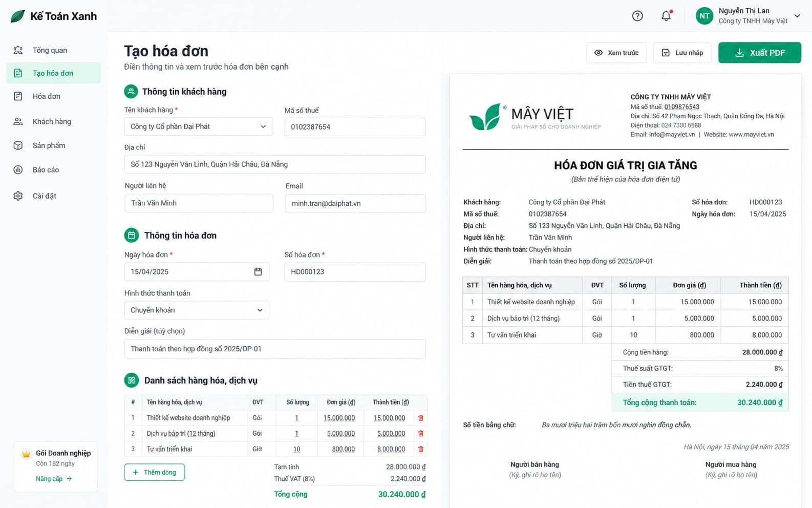The width and height of the screenshot is (812, 508).
Task: Click the tax code 0109876543 in preview
Action: click(681, 107)
